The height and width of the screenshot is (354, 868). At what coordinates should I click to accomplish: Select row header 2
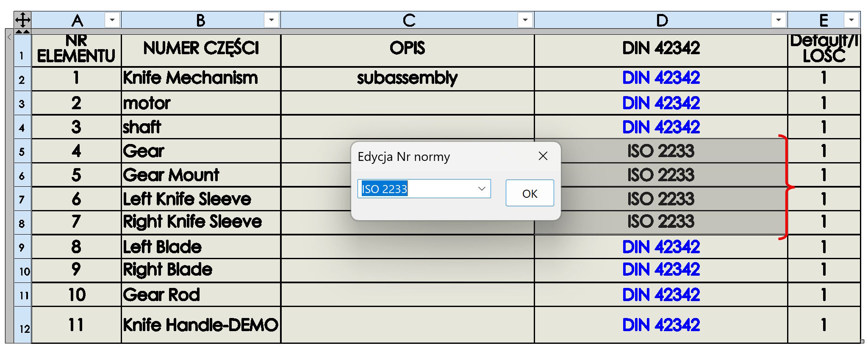(x=22, y=79)
